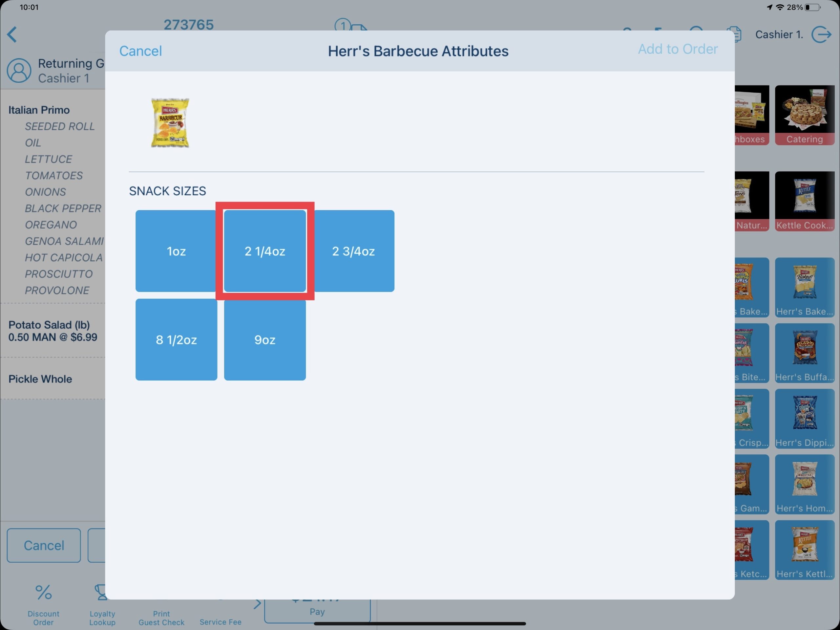Select the 2 3/4oz snack size

(x=354, y=251)
